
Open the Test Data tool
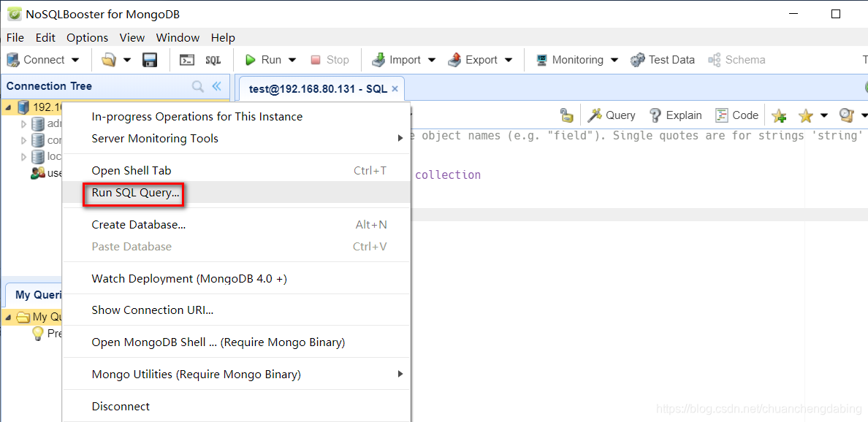click(663, 60)
